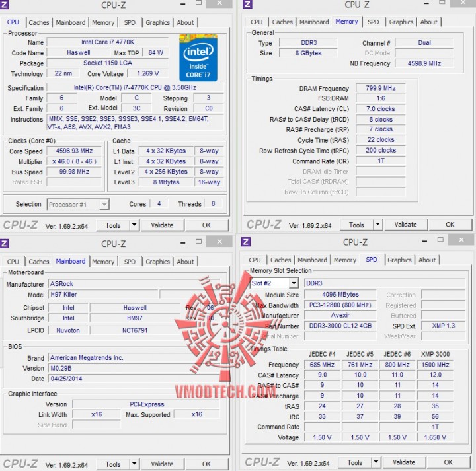Viewport: 476px width, 471px height.
Task: Click XMP-3000 frequency value 1500 MHz
Action: pyautogui.click(x=435, y=365)
